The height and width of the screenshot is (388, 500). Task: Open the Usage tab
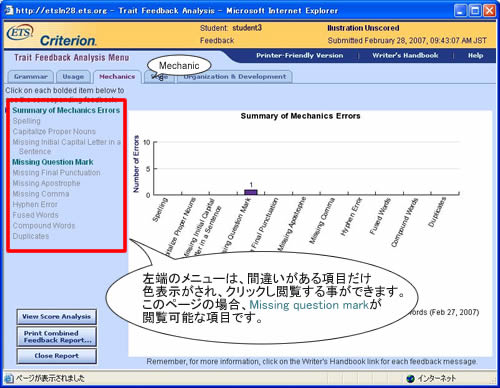[x=73, y=77]
